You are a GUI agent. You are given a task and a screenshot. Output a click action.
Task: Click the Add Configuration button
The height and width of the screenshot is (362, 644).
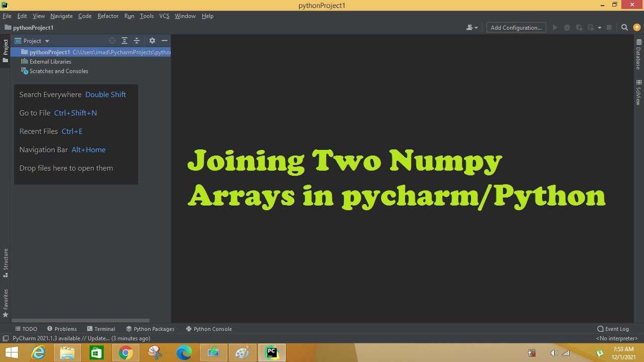tap(516, 28)
